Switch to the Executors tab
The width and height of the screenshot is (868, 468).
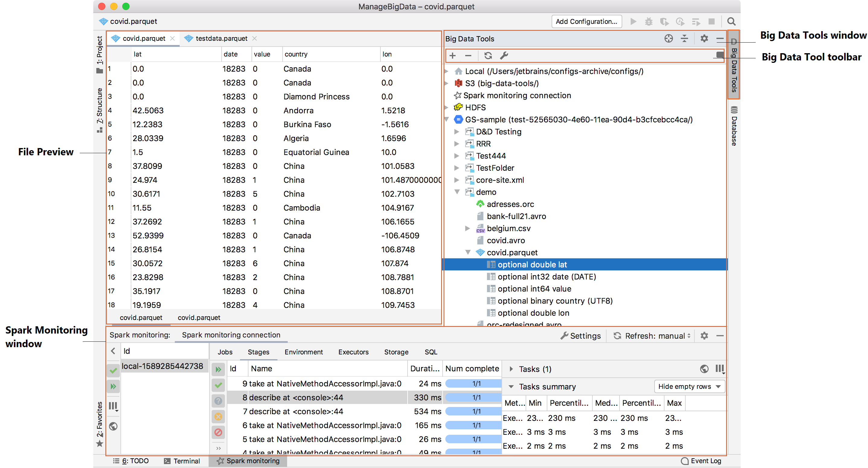pyautogui.click(x=353, y=352)
